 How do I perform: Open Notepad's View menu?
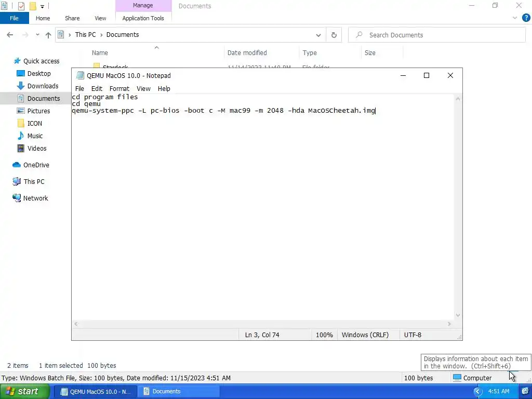(143, 88)
